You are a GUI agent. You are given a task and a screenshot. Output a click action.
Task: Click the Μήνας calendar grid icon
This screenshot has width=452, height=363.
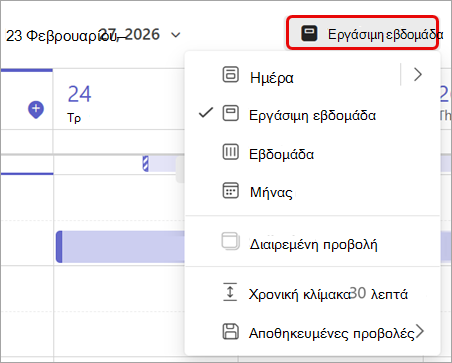coord(230,190)
